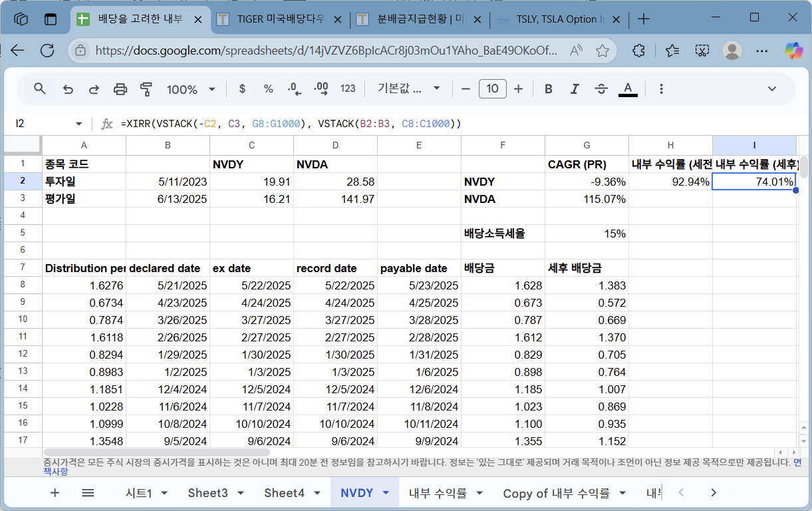This screenshot has height=511, width=812.
Task: Select row 5 header
Action: (x=23, y=234)
